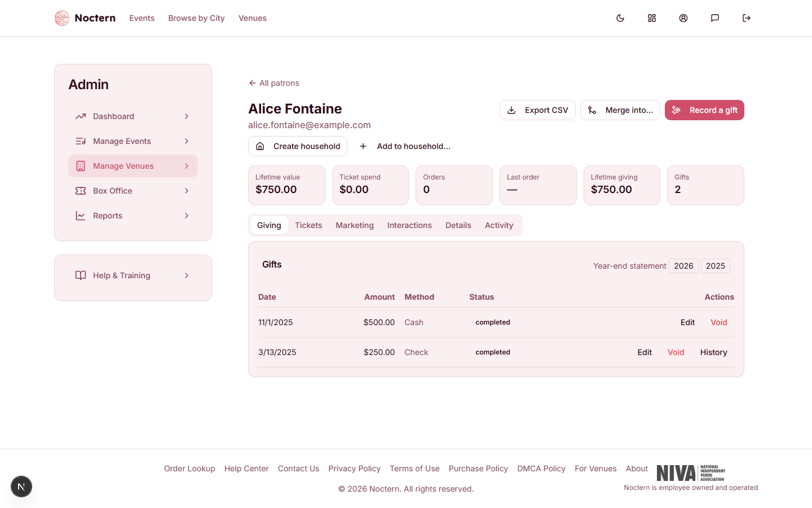Open the Order Lookup footer link
Screen dimensions: 812x508
coord(189,468)
